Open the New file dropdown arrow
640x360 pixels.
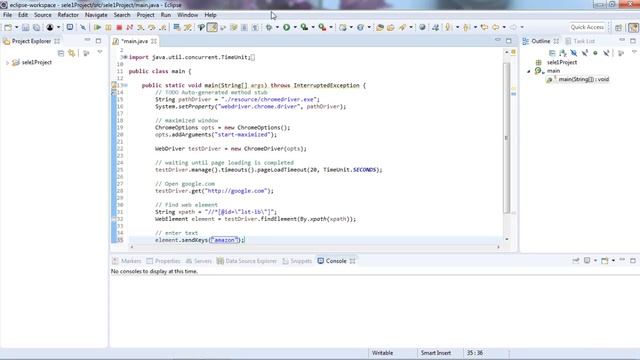pyautogui.click(x=16, y=27)
